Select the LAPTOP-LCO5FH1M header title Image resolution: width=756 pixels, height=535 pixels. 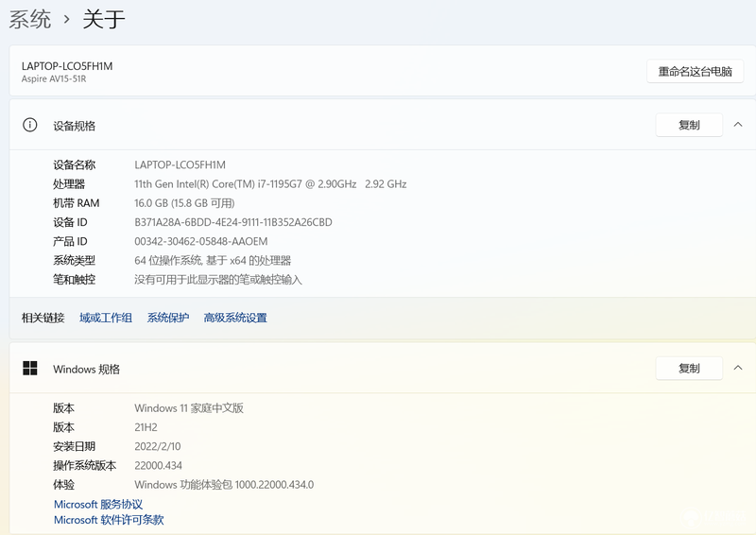[x=67, y=66]
